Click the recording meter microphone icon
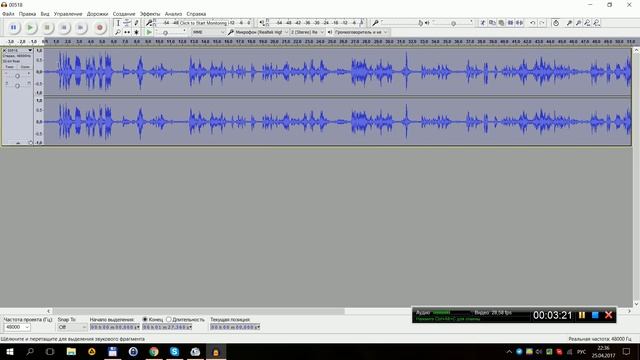 tap(149, 23)
